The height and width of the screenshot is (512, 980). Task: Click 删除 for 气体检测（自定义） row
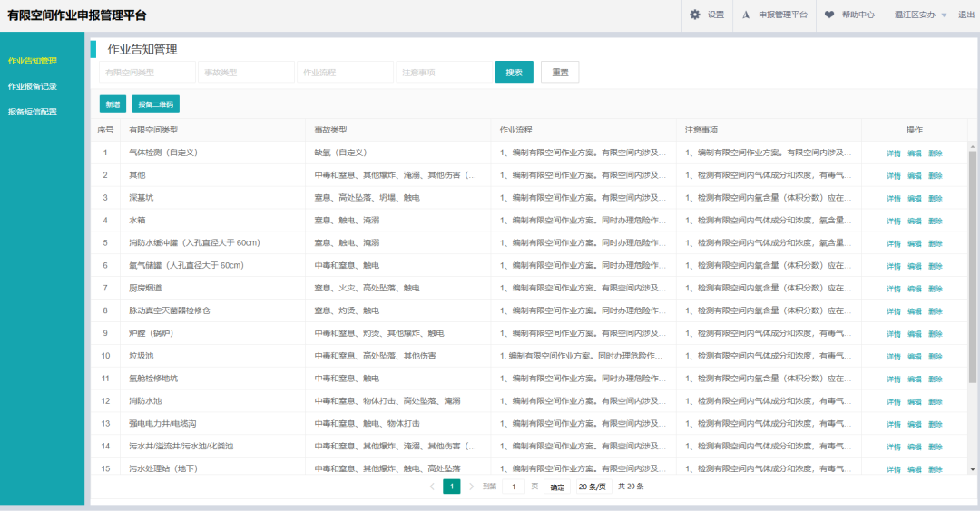click(935, 153)
